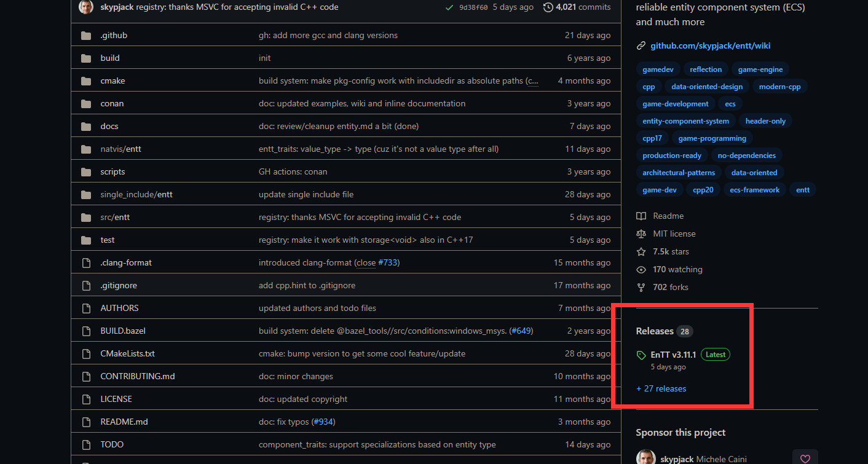
Task: Click the README.md file icon
Action: tap(86, 422)
